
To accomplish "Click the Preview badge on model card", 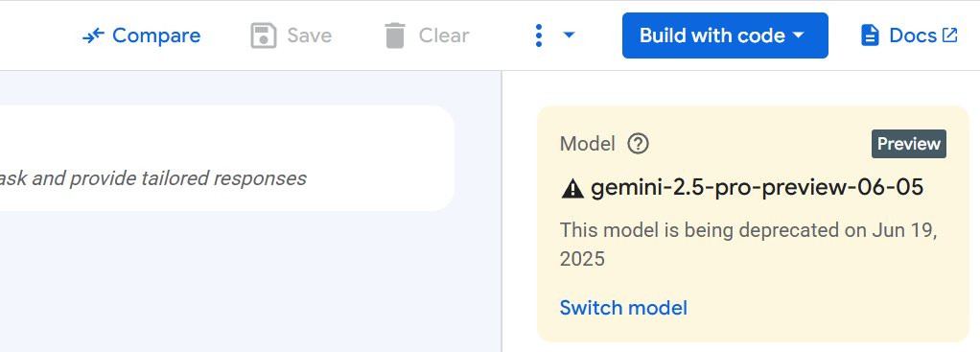I will pos(909,144).
